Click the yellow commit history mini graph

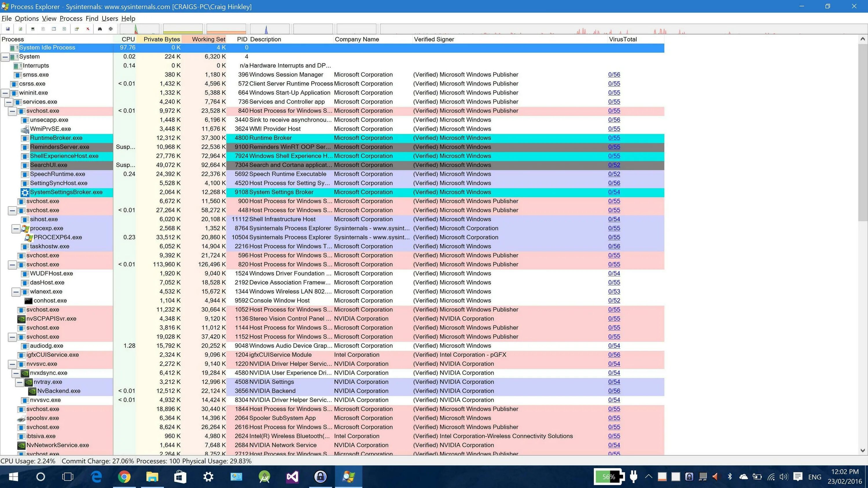pyautogui.click(x=183, y=29)
